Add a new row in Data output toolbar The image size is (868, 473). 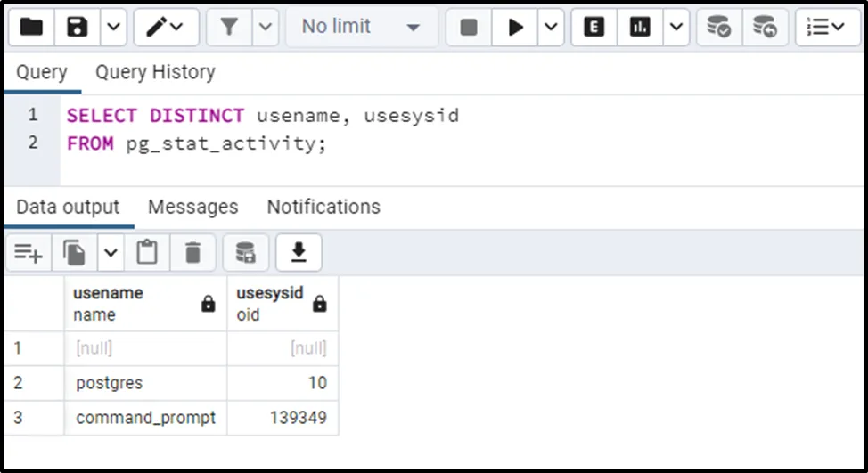click(29, 254)
